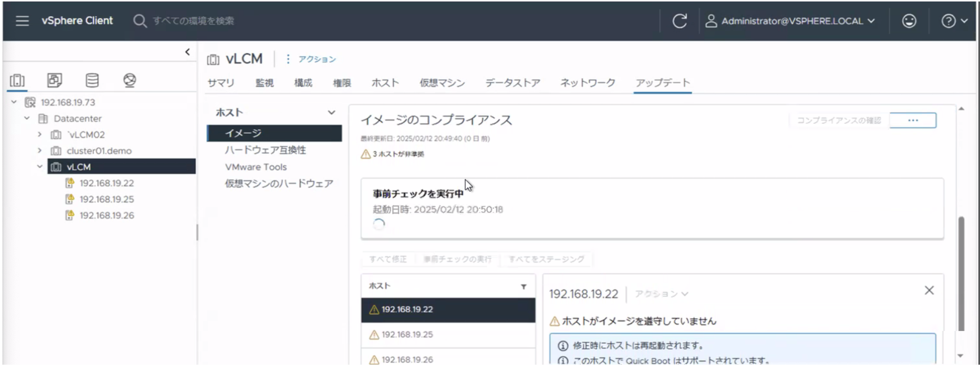
Task: Open the more options ellipsis button
Action: pyautogui.click(x=913, y=121)
